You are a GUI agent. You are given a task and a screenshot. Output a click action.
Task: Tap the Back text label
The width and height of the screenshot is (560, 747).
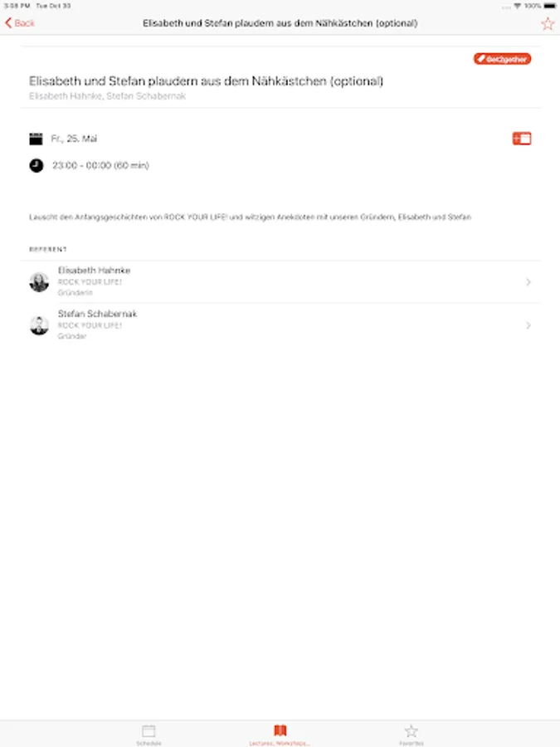(24, 23)
